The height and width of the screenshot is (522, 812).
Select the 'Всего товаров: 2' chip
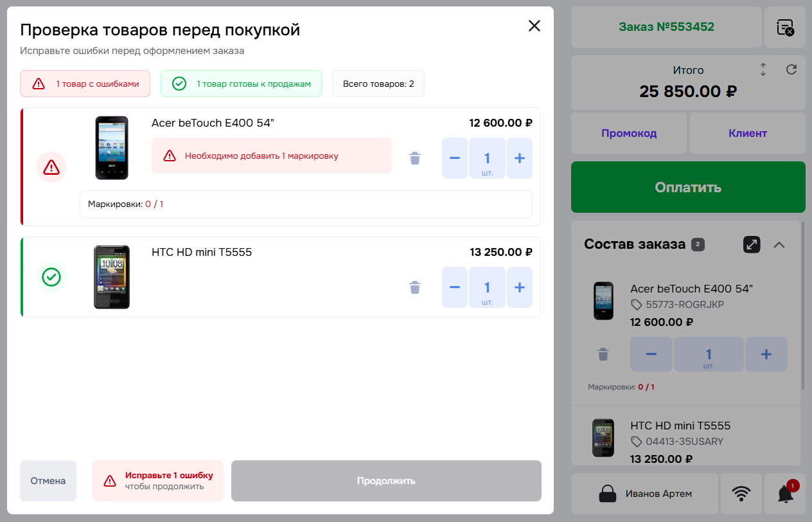pos(378,84)
